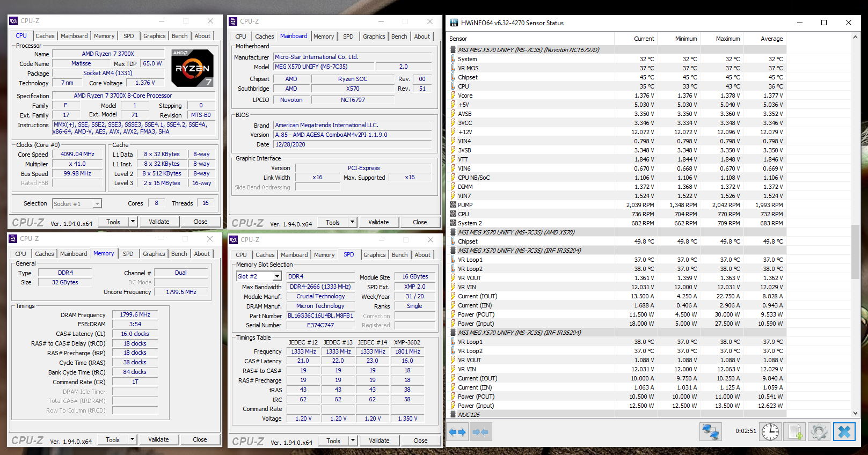The image size is (868, 455).
Task: Click Close button in Memory CPU-Z window
Action: point(200,439)
